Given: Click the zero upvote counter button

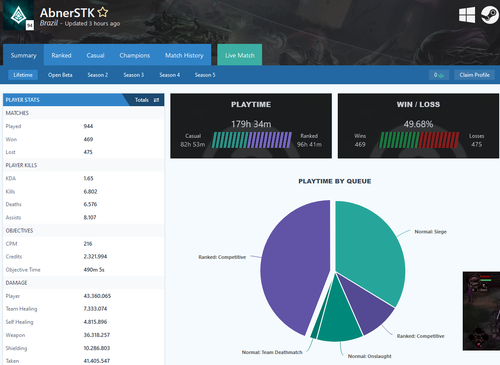Looking at the screenshot, I should pos(439,75).
